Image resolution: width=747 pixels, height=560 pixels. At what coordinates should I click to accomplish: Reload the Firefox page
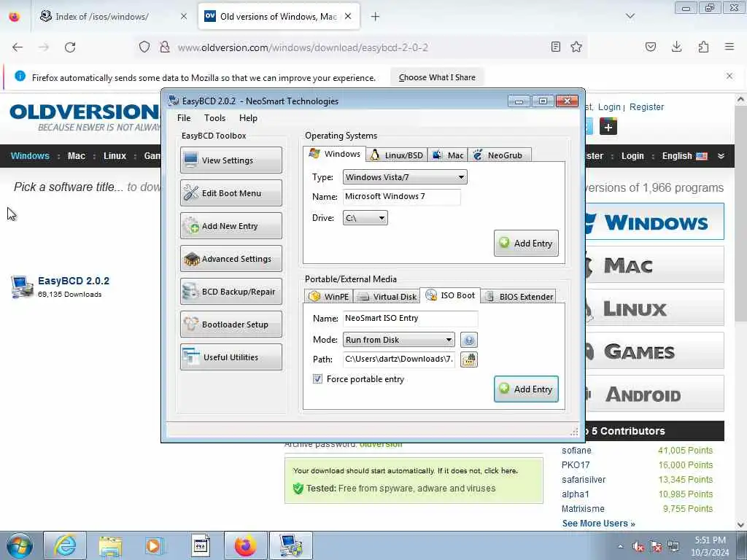[x=70, y=47]
